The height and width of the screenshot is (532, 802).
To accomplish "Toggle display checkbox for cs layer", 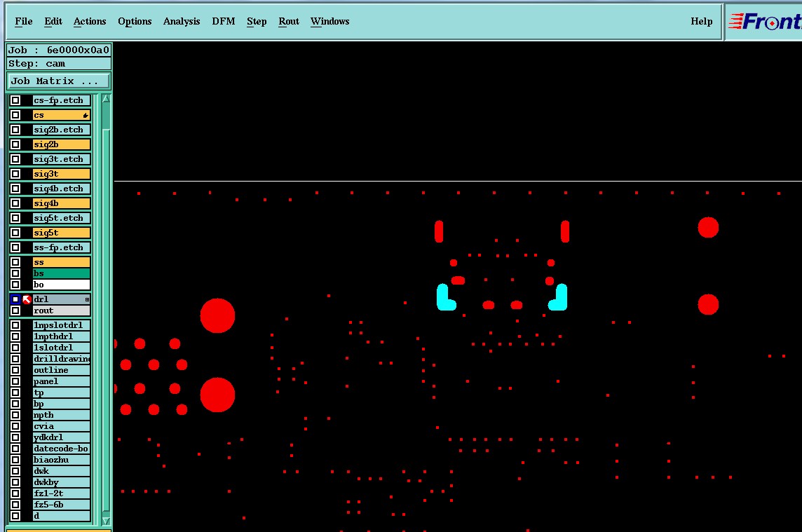I will (15, 115).
